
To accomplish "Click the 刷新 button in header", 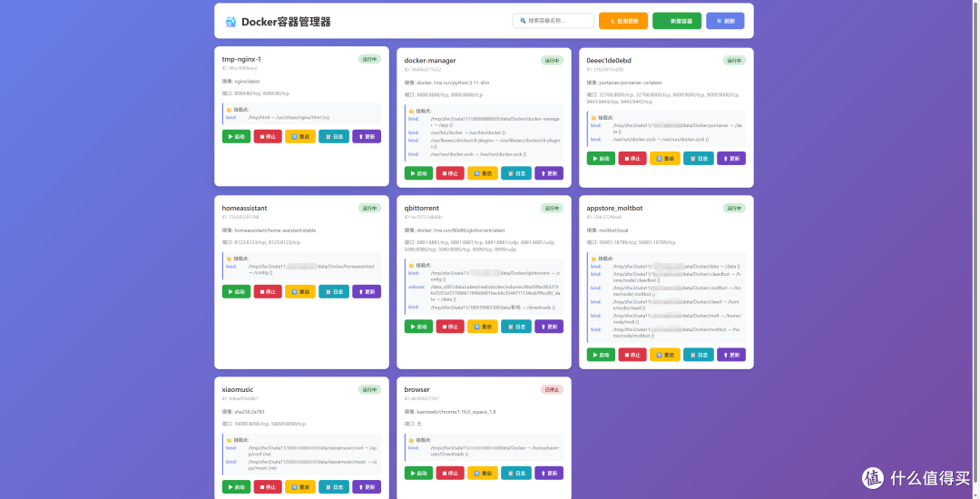I will (725, 21).
